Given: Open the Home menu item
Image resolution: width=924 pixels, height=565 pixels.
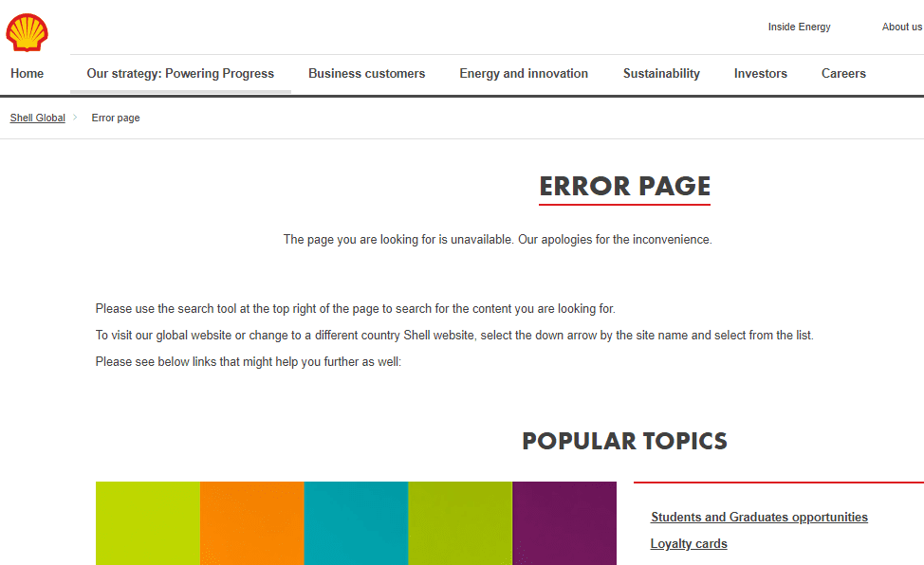Looking at the screenshot, I should pos(28,74).
